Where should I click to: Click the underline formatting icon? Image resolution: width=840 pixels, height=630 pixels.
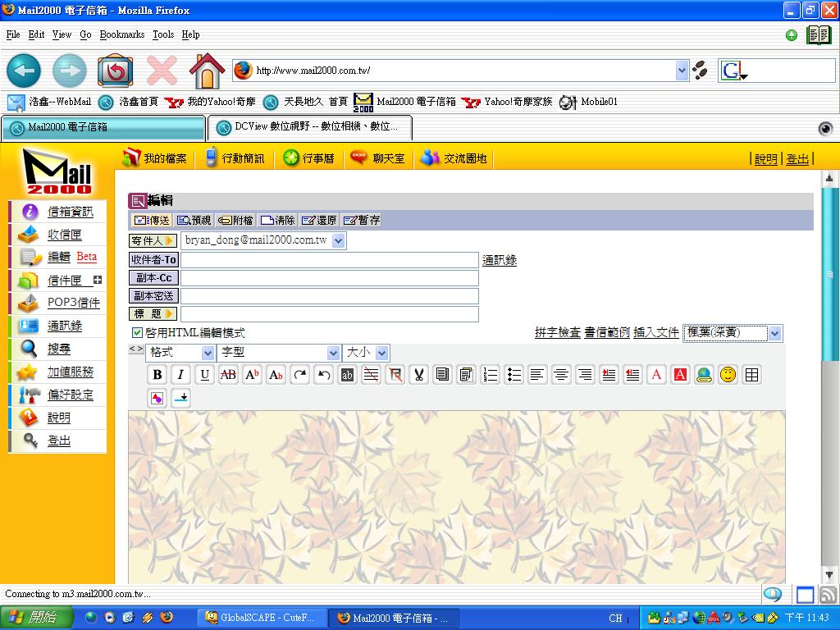205,375
